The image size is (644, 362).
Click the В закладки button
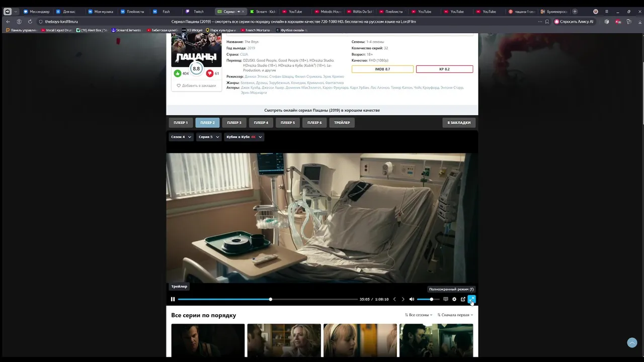point(459,123)
